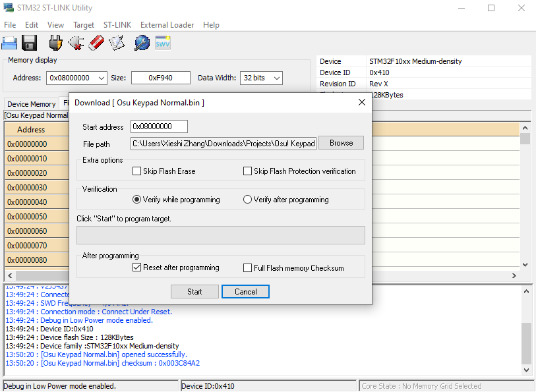Open the Help menu
This screenshot has width=536, height=392.
pyautogui.click(x=211, y=25)
